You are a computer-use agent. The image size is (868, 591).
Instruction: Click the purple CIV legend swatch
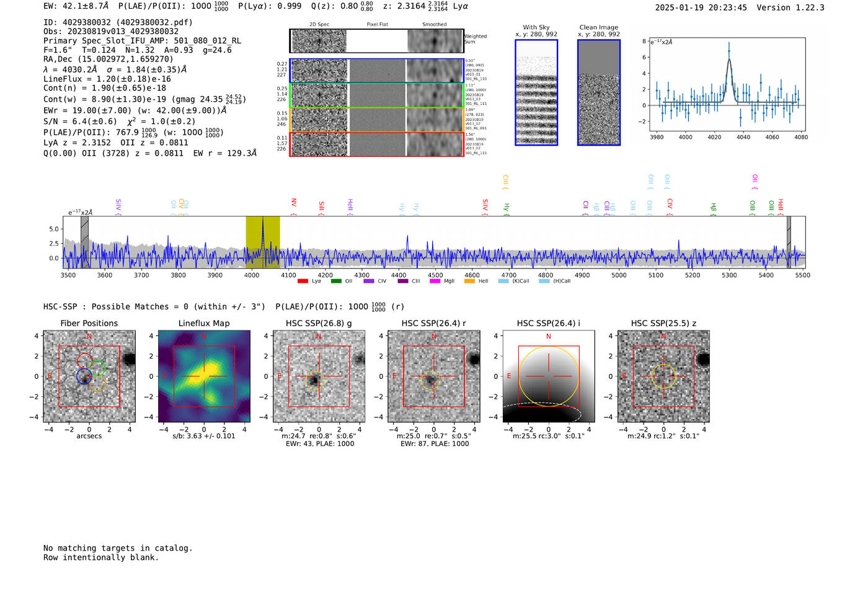[x=369, y=281]
